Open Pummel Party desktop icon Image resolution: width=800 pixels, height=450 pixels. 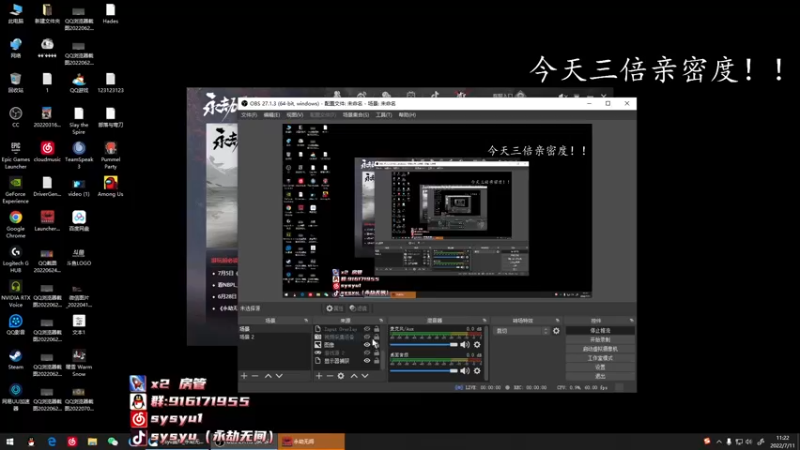(110, 155)
